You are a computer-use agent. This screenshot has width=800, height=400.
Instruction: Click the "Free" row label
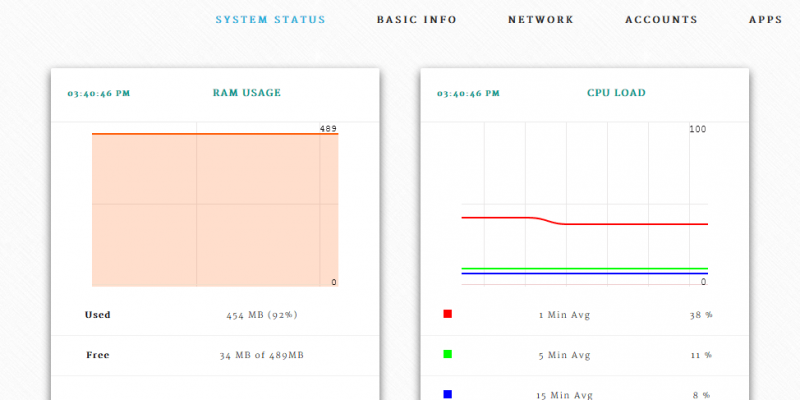[x=98, y=355]
